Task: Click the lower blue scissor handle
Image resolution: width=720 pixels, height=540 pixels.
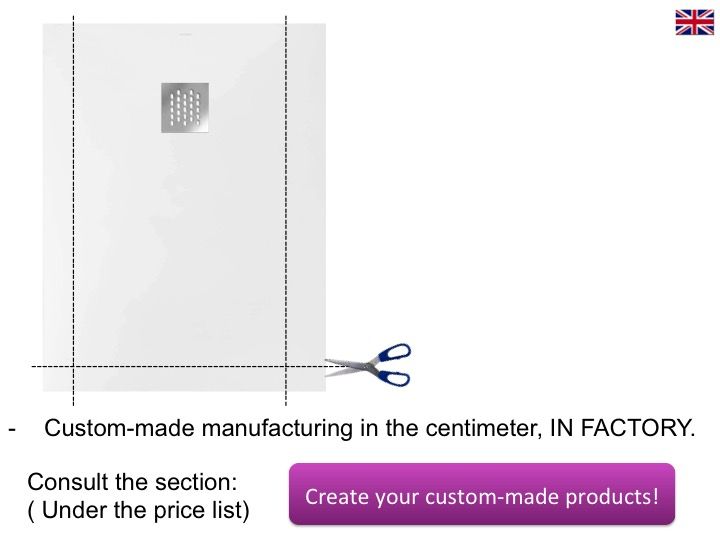Action: point(392,377)
